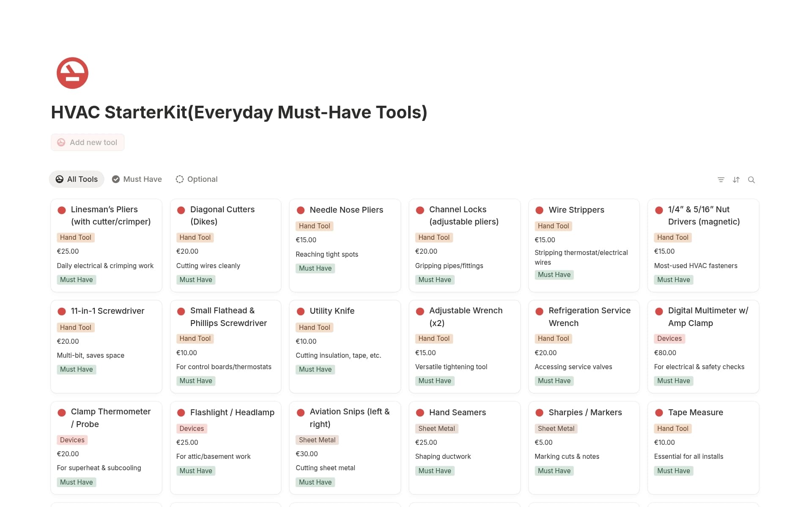Click the red icon beside Tape Measure

coord(659,413)
